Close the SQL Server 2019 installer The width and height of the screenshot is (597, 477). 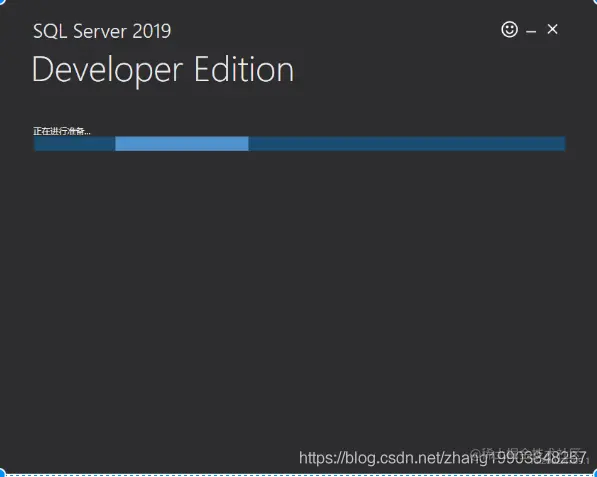coord(552,29)
